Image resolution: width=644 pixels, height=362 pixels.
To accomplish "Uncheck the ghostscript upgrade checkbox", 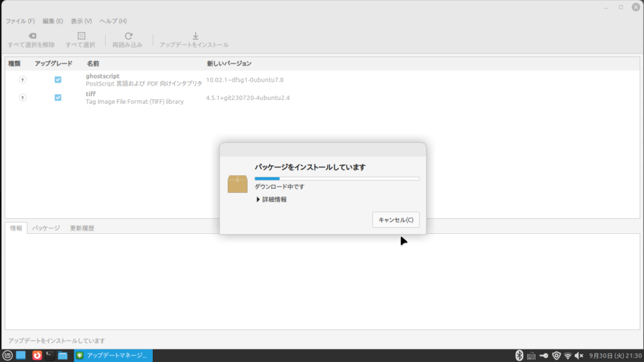I will point(58,80).
